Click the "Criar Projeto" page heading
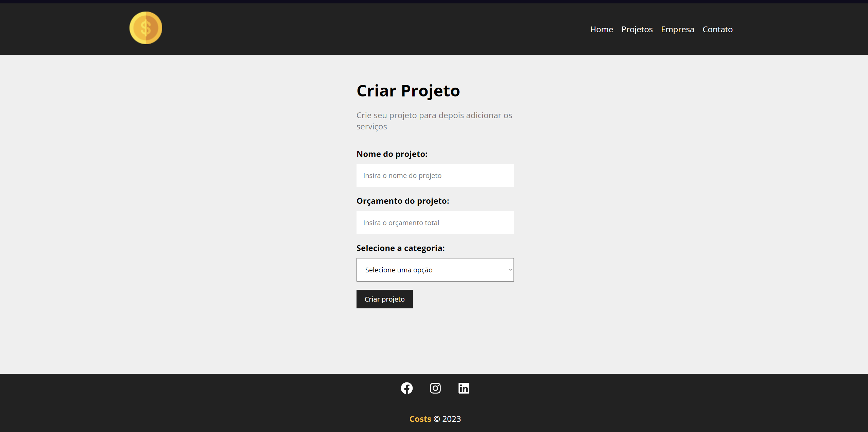Screen dimensions: 868x432 tap(408, 90)
